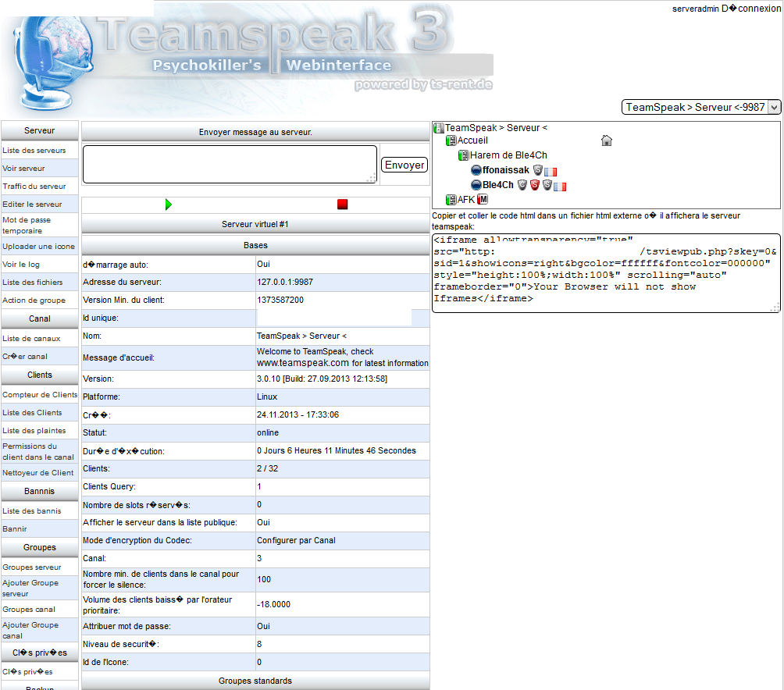
Task: Click the gray S shield badge of ffonaissak
Action: (537, 170)
